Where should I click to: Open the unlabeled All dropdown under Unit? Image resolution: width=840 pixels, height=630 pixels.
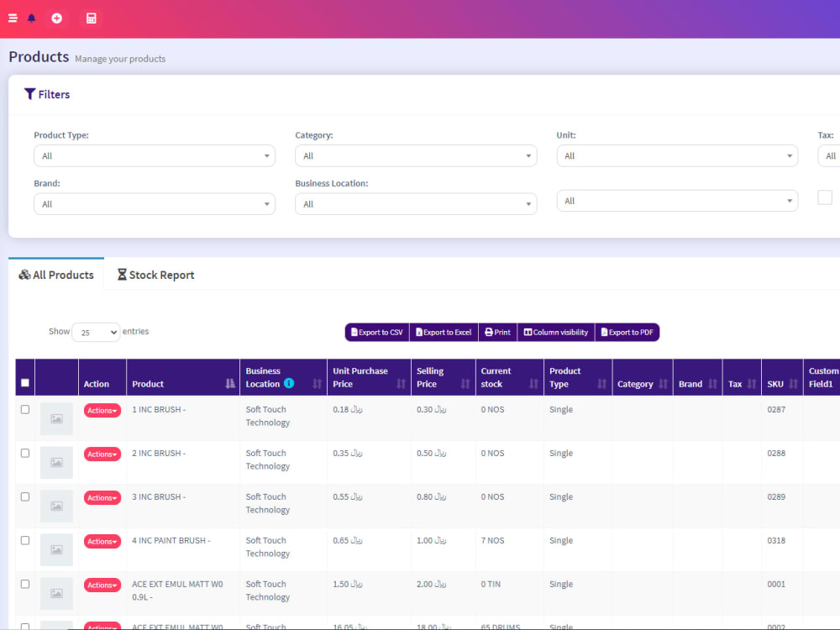click(x=677, y=201)
